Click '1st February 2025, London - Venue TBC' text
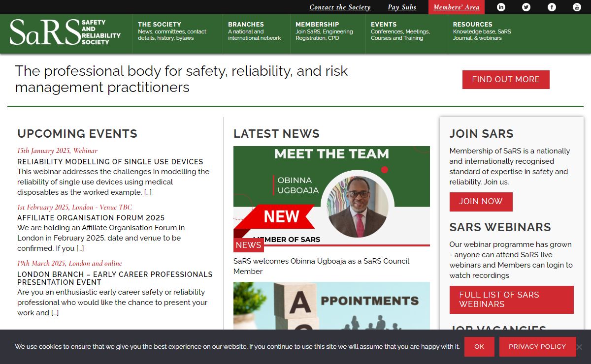591x364 pixels. (x=74, y=207)
